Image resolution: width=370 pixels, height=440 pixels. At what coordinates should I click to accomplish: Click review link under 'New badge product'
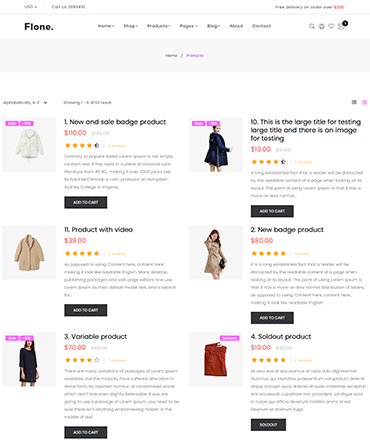coord(302,254)
